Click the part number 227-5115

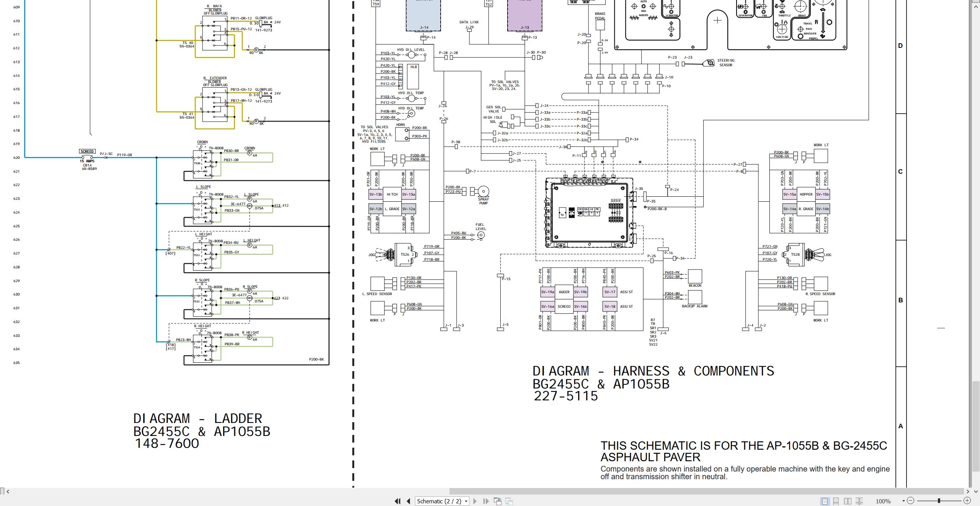(566, 396)
